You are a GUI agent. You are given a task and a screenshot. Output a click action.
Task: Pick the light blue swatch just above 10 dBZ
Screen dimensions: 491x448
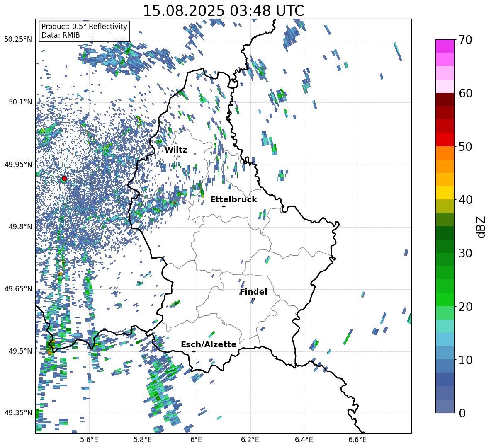pos(445,353)
